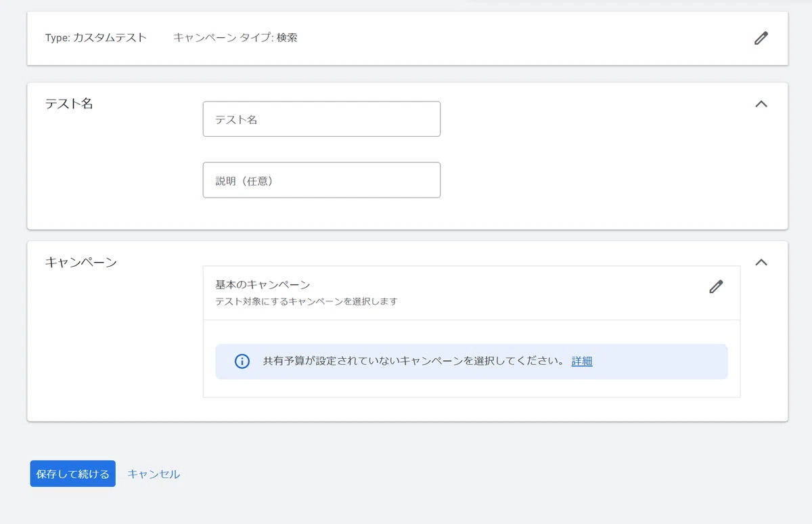Open the 詳細 link

[x=582, y=362]
